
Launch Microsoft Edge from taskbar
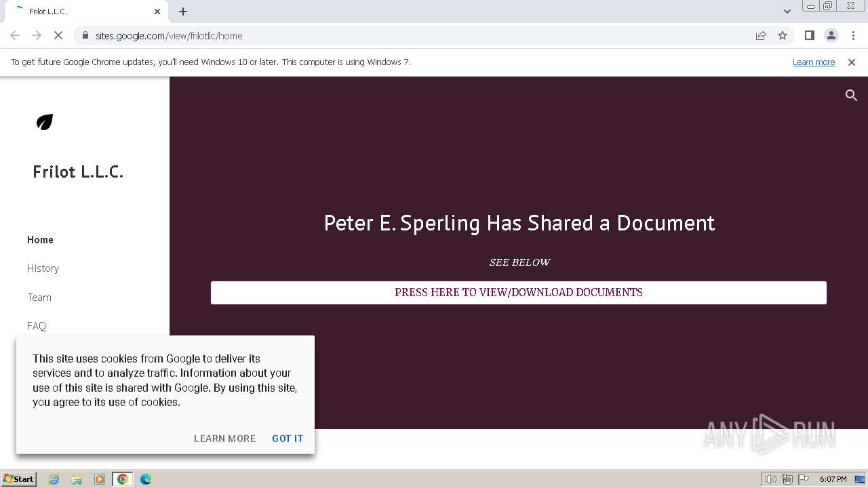145,479
